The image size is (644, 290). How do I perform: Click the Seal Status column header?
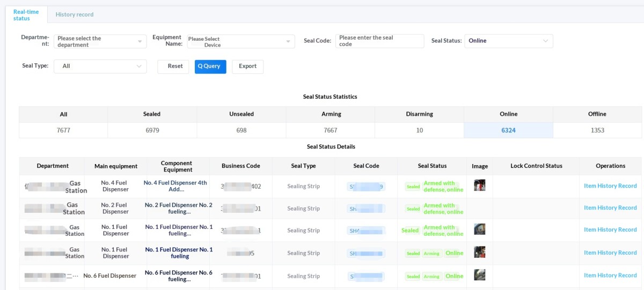click(432, 166)
